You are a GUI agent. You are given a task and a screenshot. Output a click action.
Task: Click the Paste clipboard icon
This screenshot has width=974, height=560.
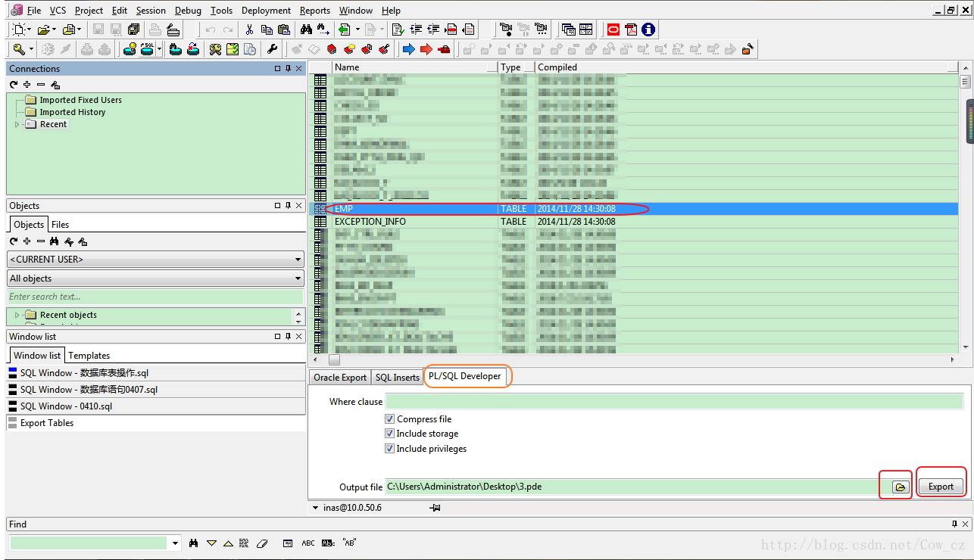(x=284, y=30)
